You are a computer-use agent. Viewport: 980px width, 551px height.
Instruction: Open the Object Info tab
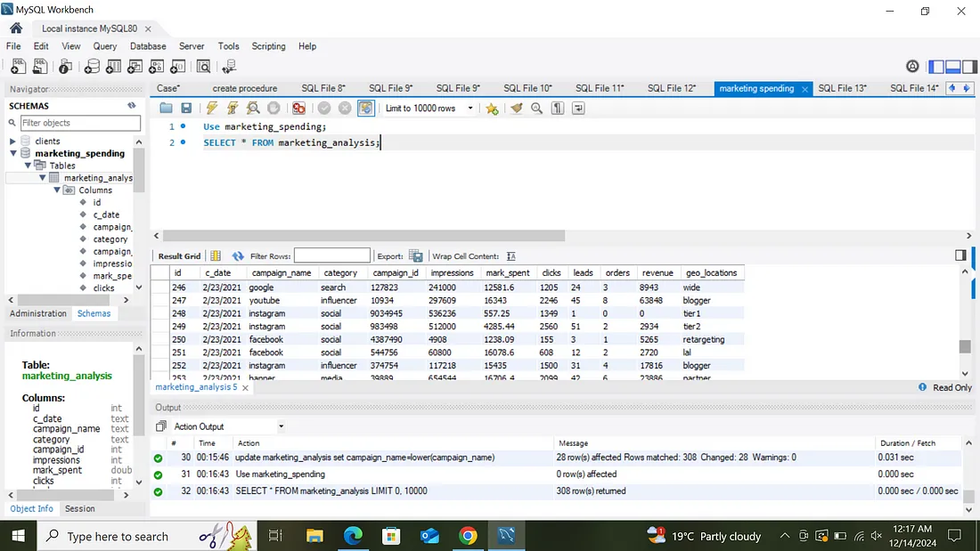point(31,508)
